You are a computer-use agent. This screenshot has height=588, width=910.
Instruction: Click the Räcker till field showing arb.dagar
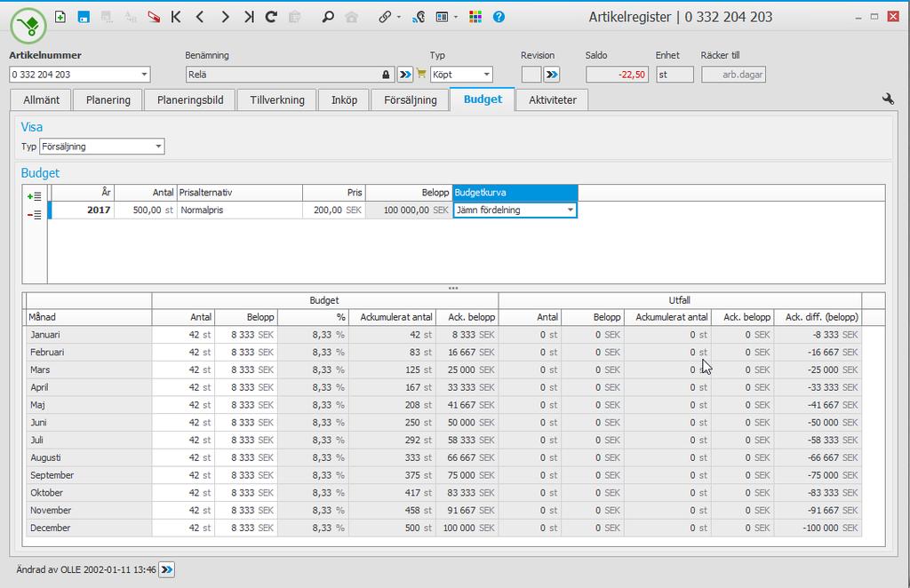tap(733, 75)
